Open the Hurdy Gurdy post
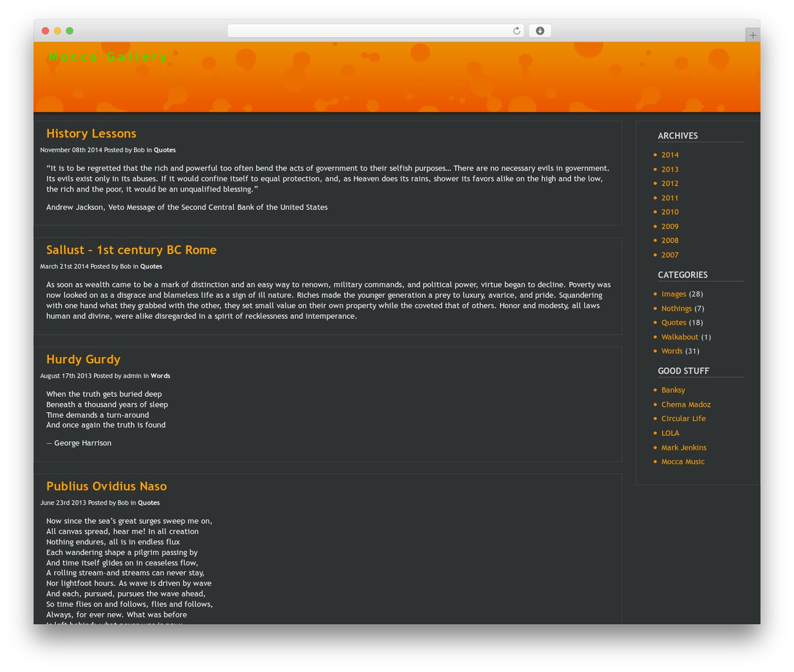This screenshot has width=794, height=672. [x=83, y=359]
